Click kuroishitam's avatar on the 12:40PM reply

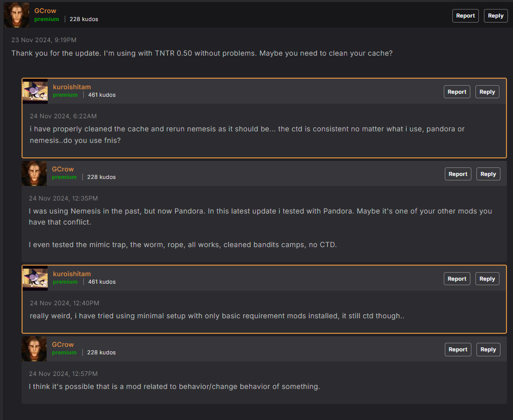pyautogui.click(x=35, y=278)
